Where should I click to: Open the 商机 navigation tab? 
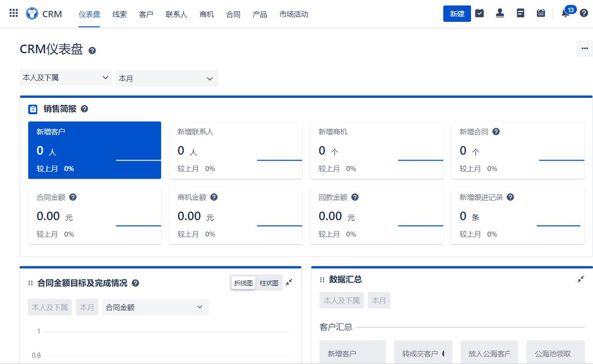click(207, 14)
